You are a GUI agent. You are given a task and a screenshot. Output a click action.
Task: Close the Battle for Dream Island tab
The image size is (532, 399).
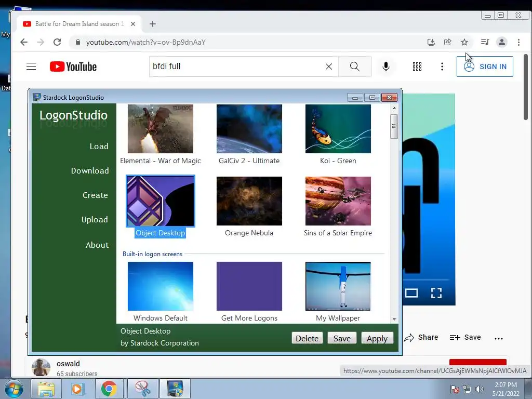tap(133, 24)
